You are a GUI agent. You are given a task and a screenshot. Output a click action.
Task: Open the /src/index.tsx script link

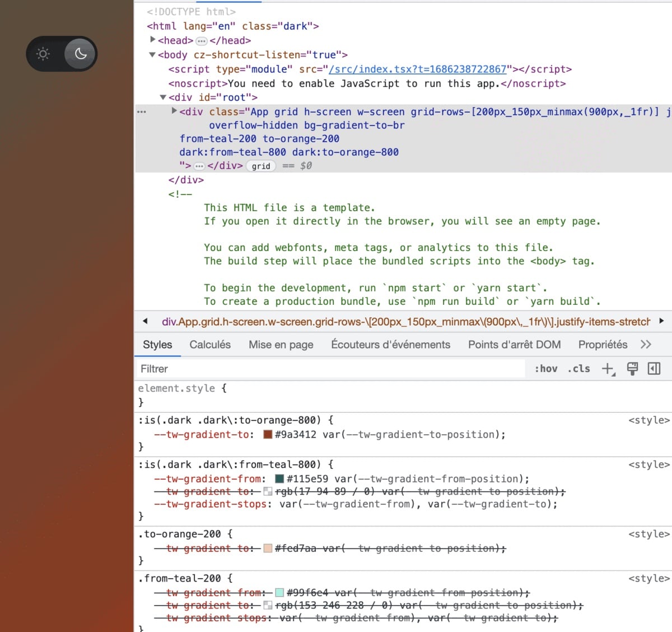pyautogui.click(x=418, y=69)
